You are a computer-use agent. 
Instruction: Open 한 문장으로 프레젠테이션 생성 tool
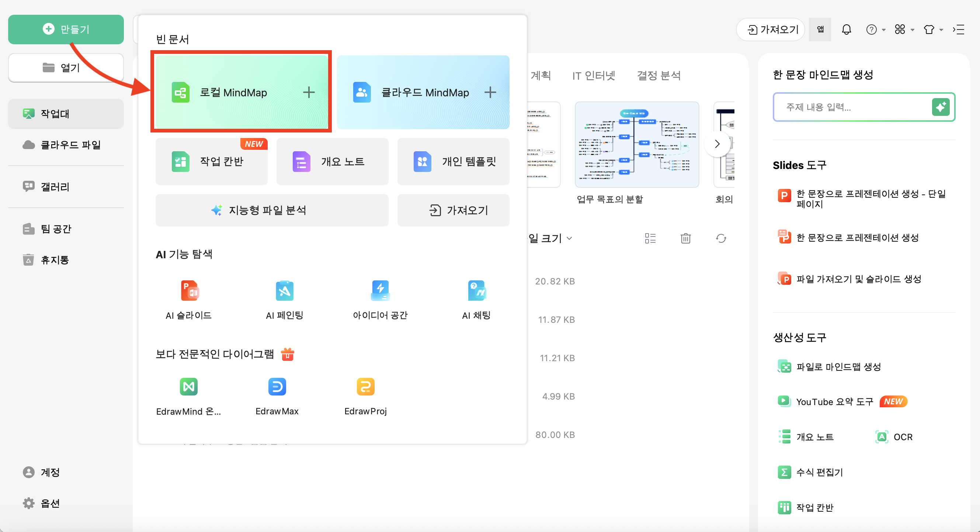coord(848,238)
